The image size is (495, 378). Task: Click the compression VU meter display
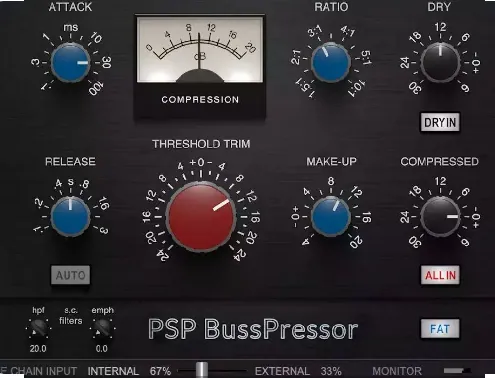pyautogui.click(x=200, y=49)
